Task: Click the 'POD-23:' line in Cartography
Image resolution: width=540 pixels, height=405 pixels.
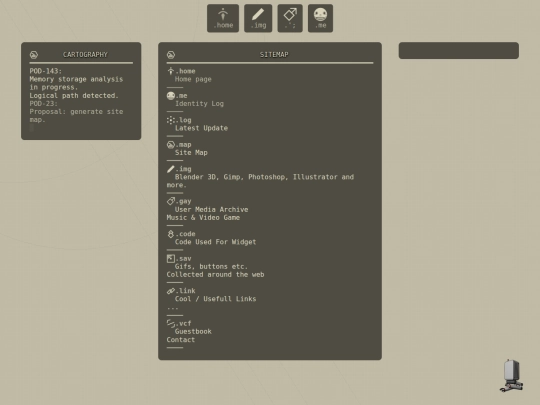Action: (44, 104)
